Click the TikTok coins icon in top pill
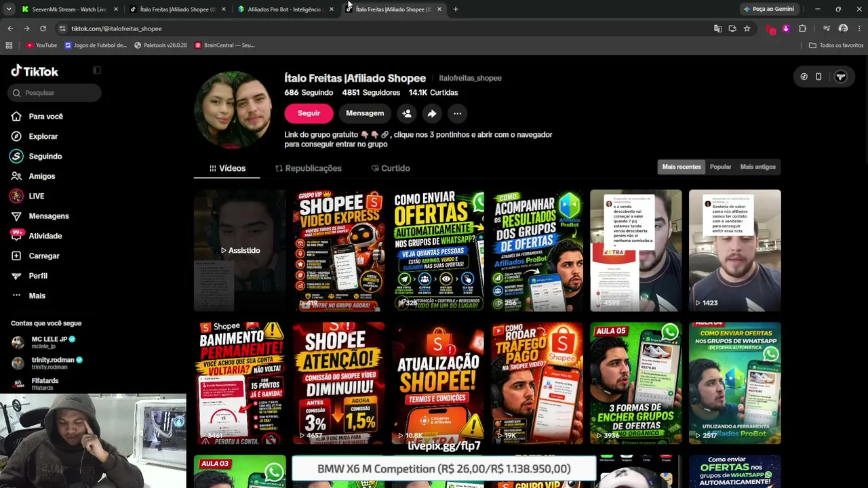This screenshot has width=868, height=488. [x=804, y=77]
